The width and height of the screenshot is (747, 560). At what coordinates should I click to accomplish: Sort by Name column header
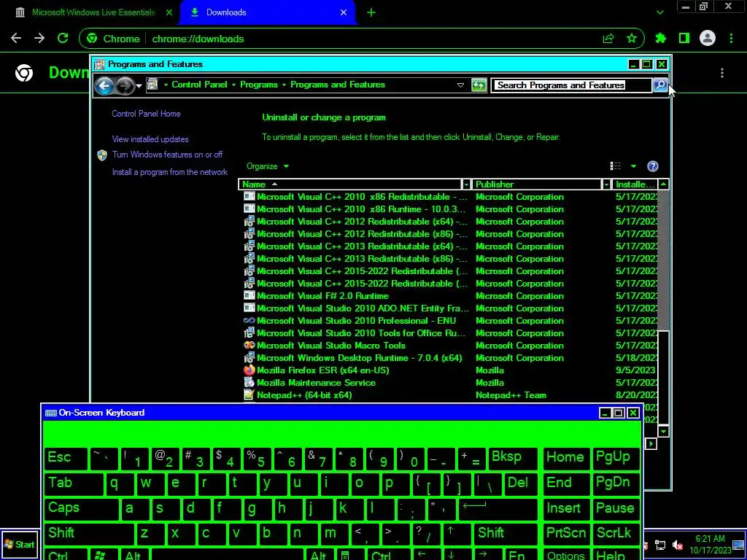click(x=350, y=184)
